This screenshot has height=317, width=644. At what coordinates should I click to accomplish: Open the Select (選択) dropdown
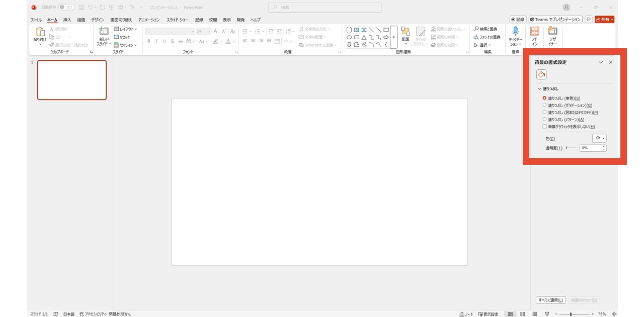482,45
